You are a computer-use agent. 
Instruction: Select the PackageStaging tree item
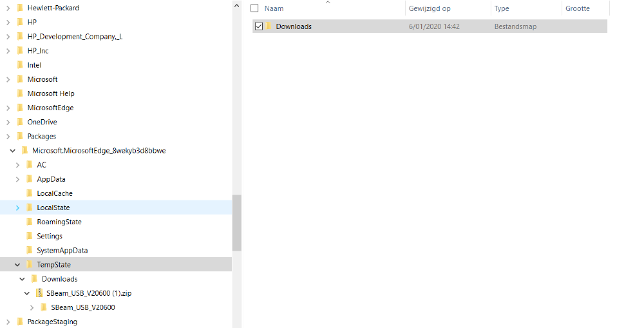pyautogui.click(x=52, y=322)
